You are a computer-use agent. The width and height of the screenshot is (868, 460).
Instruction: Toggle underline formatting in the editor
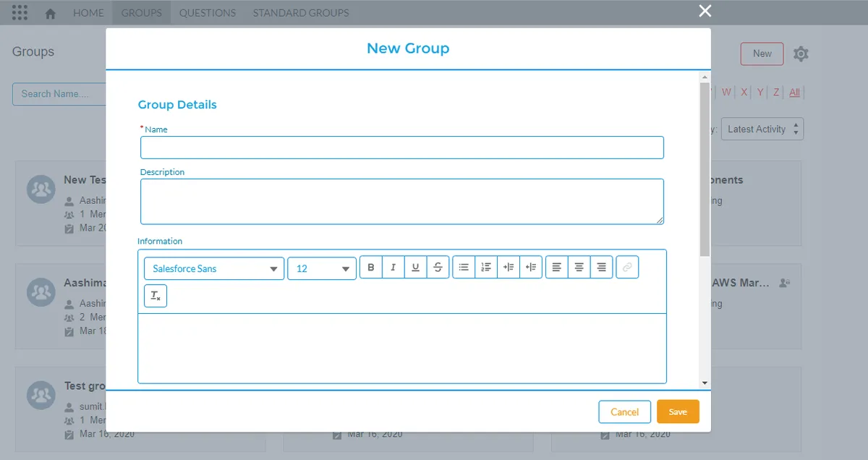pyautogui.click(x=415, y=268)
